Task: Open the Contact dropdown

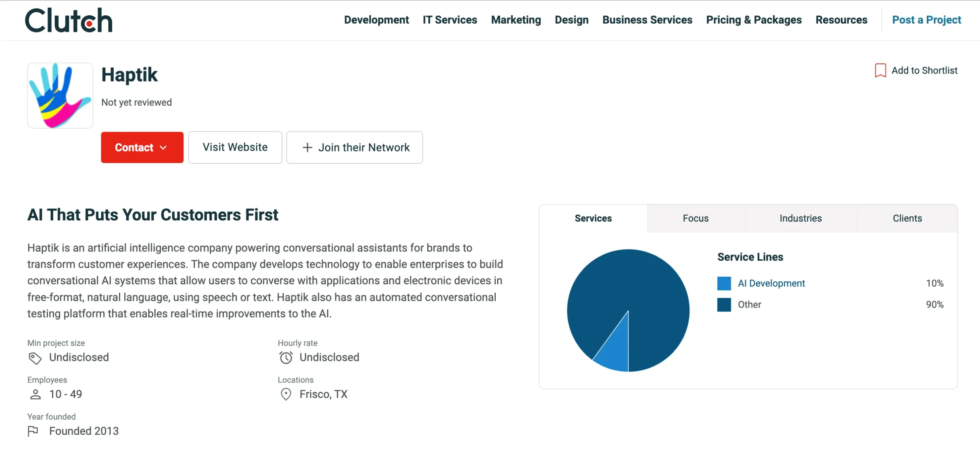Action: tap(142, 147)
